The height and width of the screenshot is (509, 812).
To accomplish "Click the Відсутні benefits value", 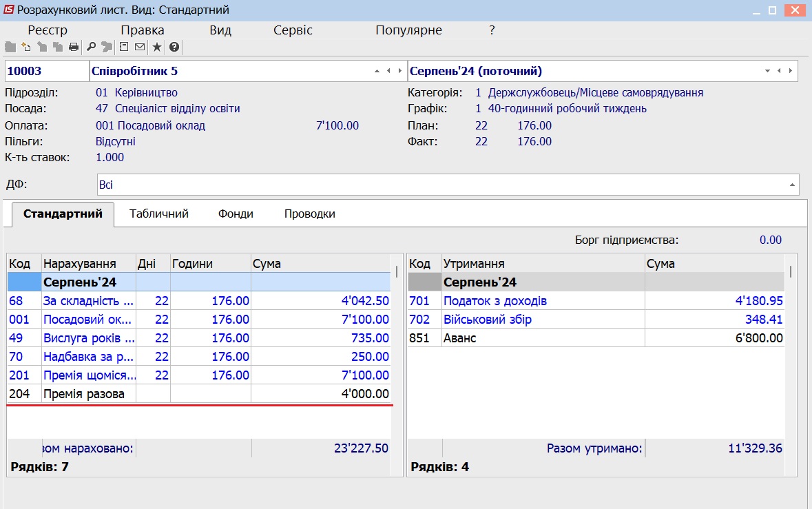I will (116, 141).
